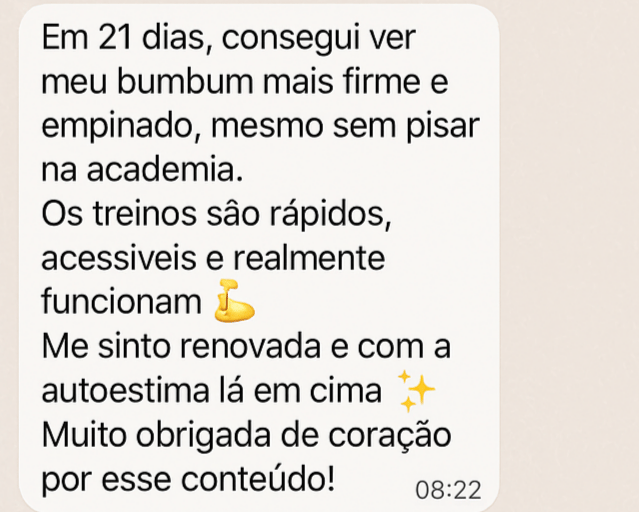Click the number '21' in the first line

(x=115, y=38)
